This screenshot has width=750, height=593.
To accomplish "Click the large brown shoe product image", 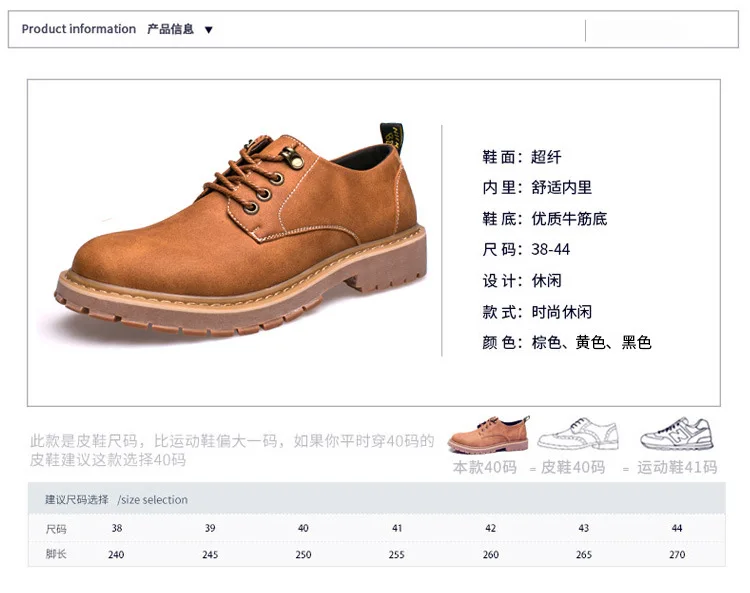I will 239,229.
